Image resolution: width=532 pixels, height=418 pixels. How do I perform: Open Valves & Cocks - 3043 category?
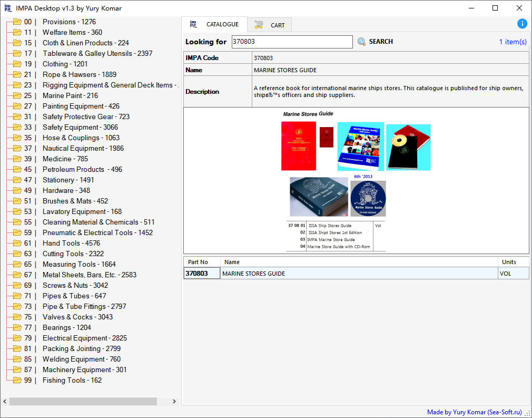pos(78,316)
